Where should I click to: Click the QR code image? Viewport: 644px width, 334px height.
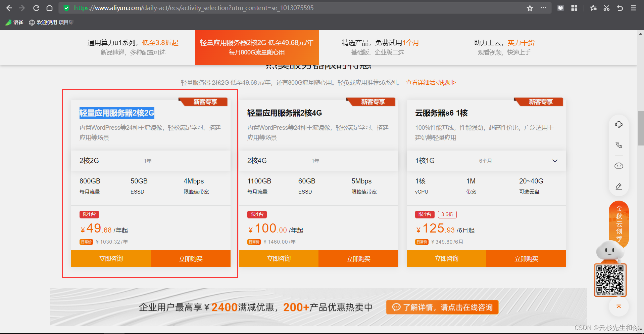click(x=610, y=280)
